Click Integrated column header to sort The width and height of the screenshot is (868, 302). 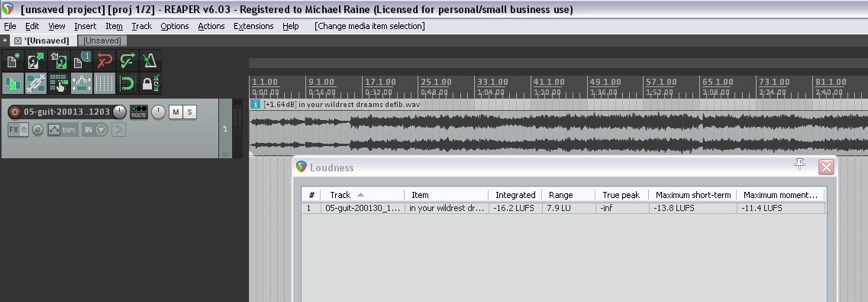515,194
